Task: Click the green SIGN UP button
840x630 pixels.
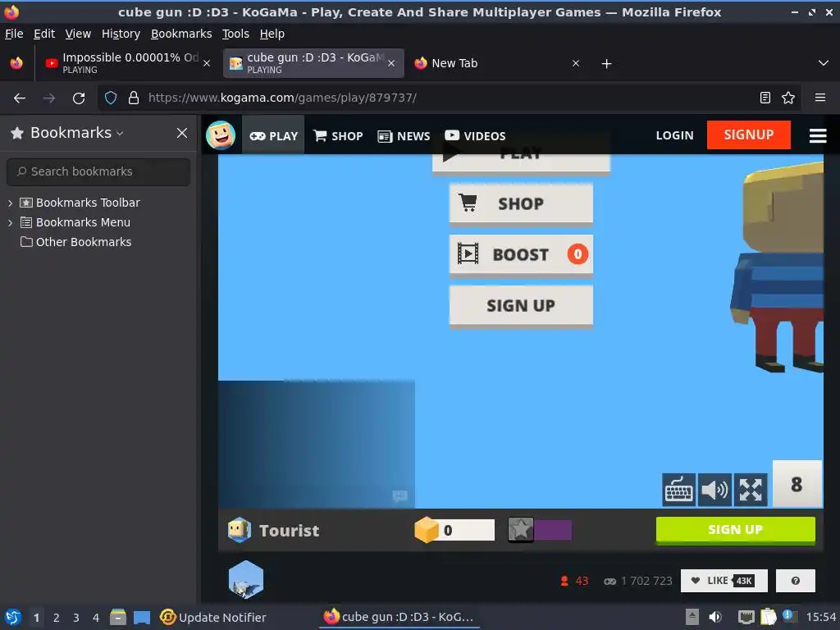Action: pyautogui.click(x=736, y=530)
